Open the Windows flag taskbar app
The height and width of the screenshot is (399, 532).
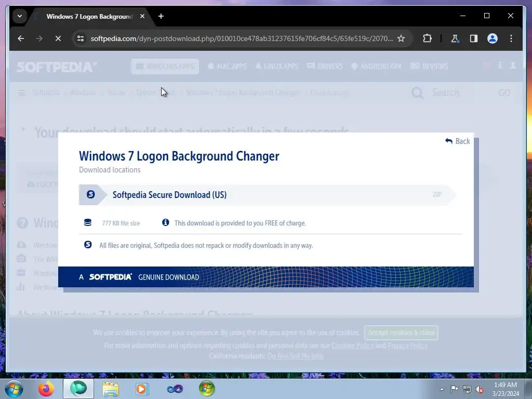pyautogui.click(x=207, y=389)
